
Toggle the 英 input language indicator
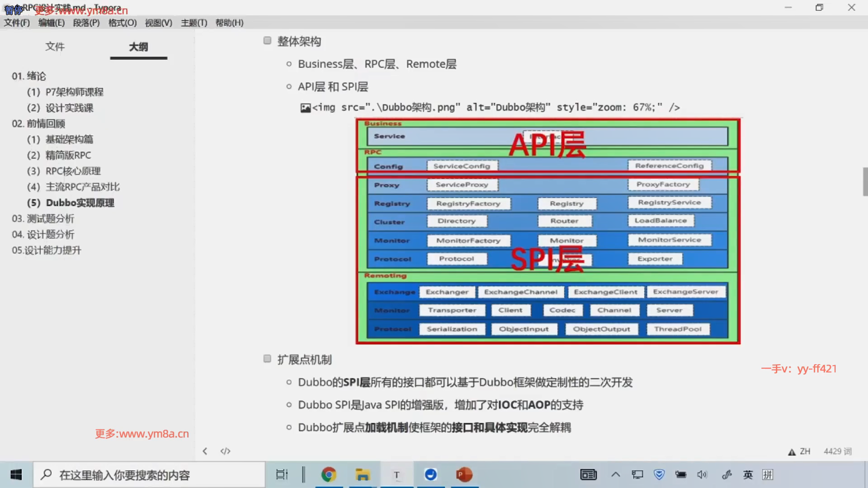[x=748, y=474]
